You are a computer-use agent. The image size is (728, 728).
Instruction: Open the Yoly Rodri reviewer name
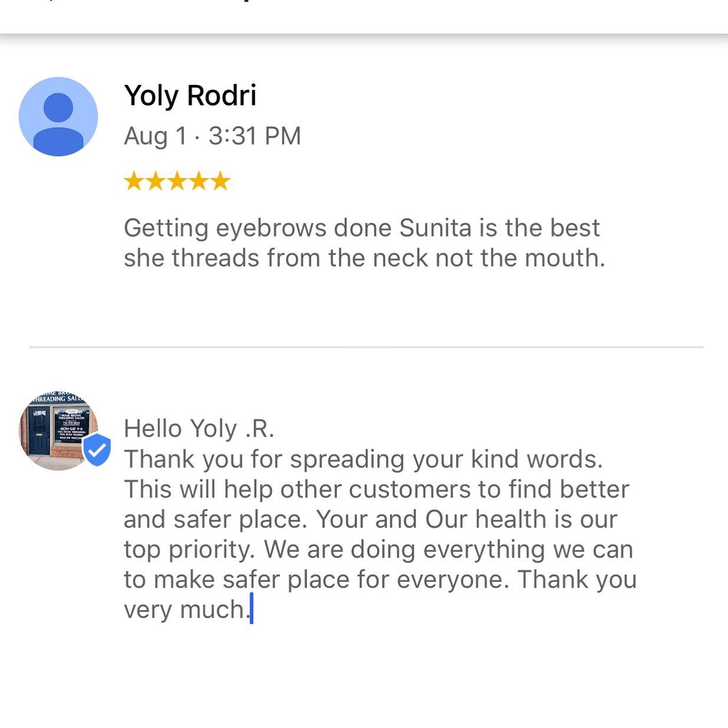click(190, 96)
